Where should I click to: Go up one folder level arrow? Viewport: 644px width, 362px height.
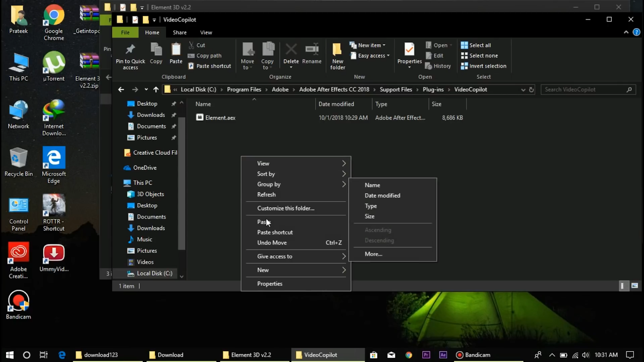[x=156, y=89]
